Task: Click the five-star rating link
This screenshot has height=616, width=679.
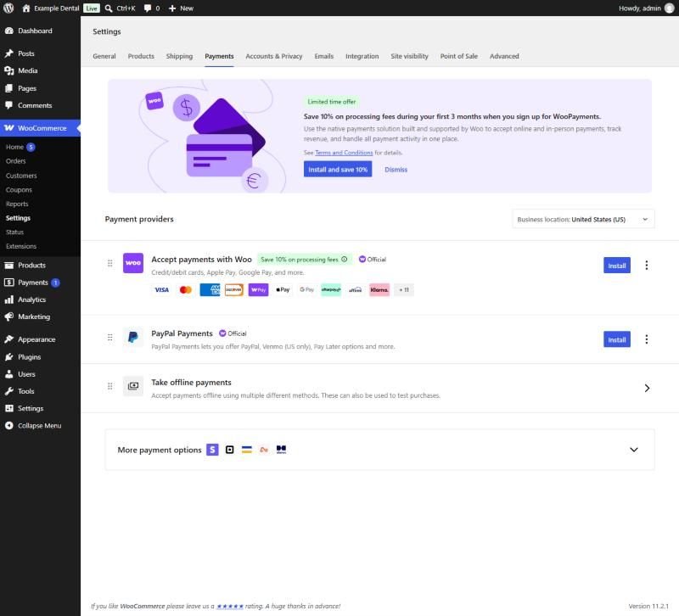Action: pos(230,607)
